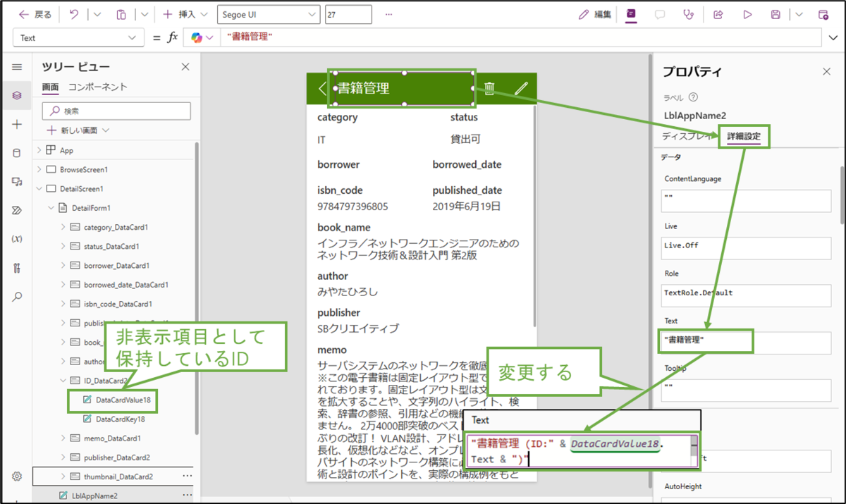Switch to the 詳細設定 tab
Image resolution: width=846 pixels, height=504 pixels.
tap(744, 137)
